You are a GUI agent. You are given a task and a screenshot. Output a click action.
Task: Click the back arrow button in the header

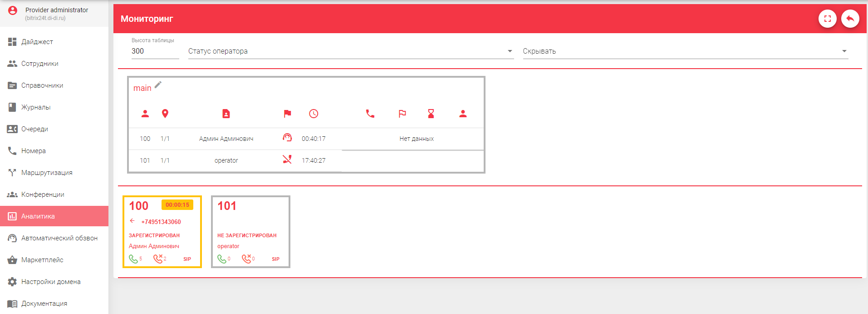click(x=850, y=19)
